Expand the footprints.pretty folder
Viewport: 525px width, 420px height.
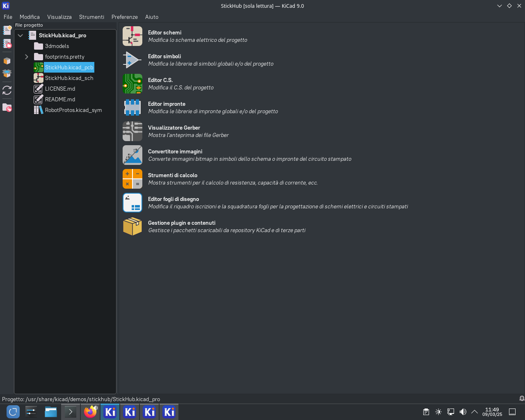click(x=27, y=57)
